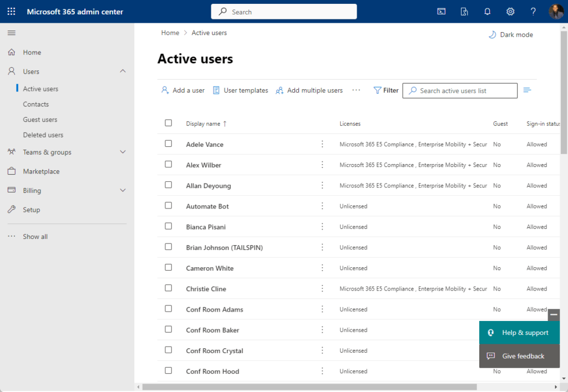This screenshot has width=568, height=392.
Task: Expand the Billing navigation section
Action: [123, 190]
